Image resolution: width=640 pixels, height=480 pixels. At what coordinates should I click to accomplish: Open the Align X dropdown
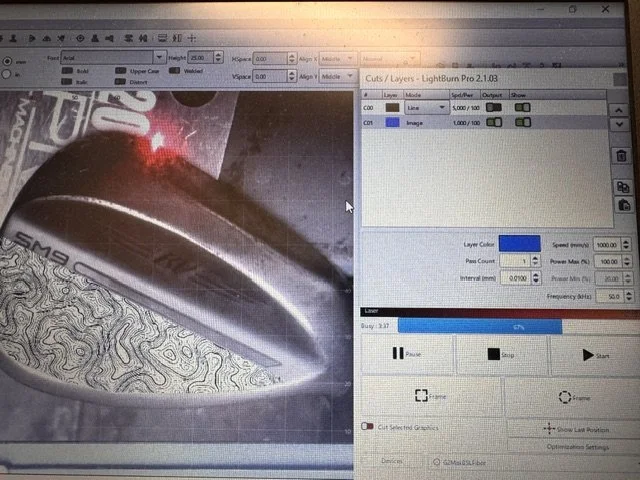click(337, 59)
